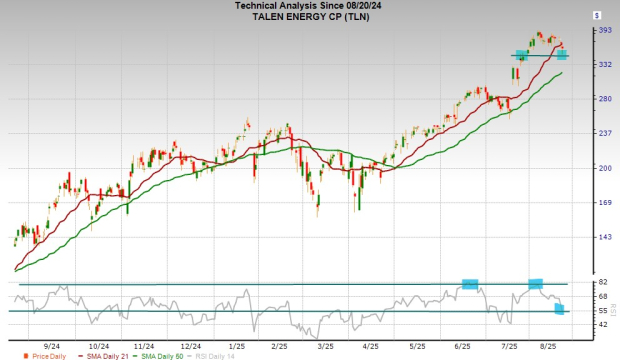Click the 12/24 date label
620x360 pixels.
coord(191,346)
